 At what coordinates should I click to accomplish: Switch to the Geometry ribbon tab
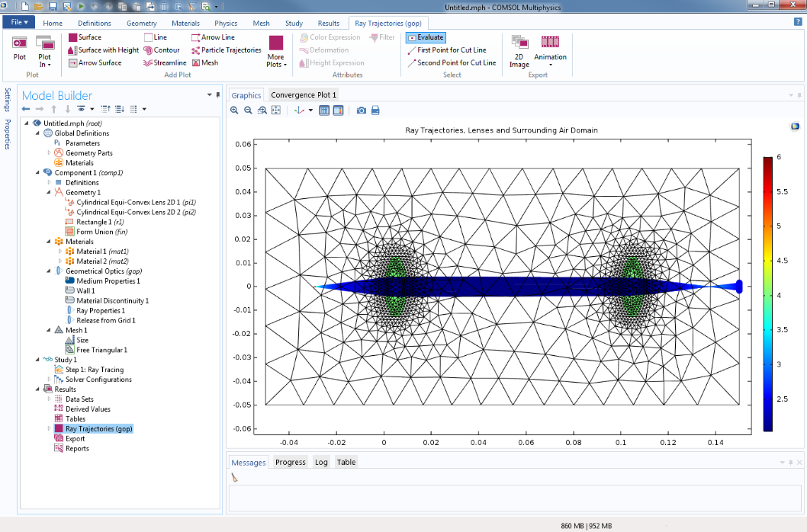142,23
